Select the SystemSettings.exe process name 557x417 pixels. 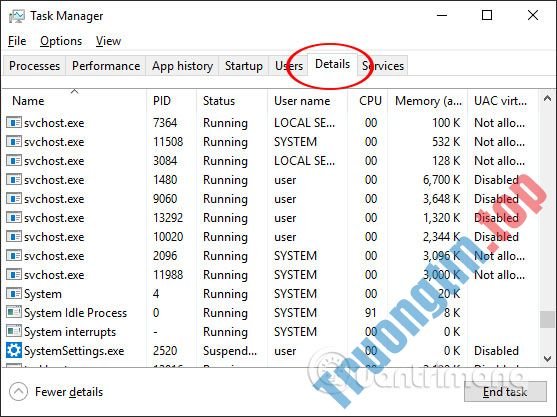[x=74, y=351]
